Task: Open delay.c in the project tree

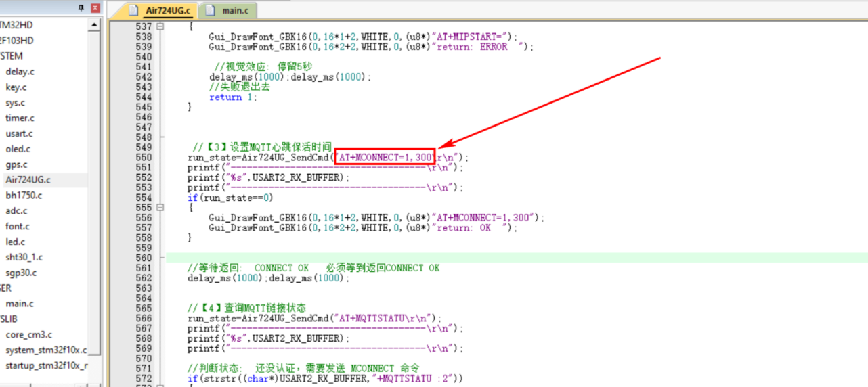Action: click(x=20, y=71)
